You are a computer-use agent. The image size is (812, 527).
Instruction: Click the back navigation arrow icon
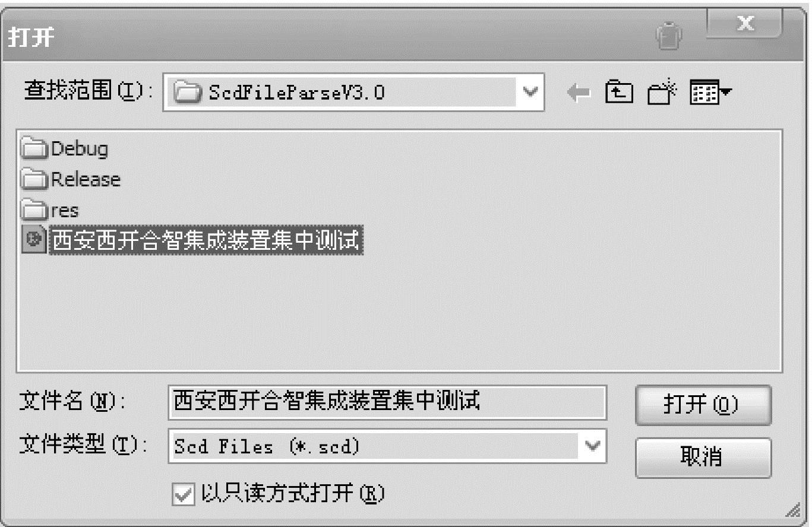click(x=580, y=92)
